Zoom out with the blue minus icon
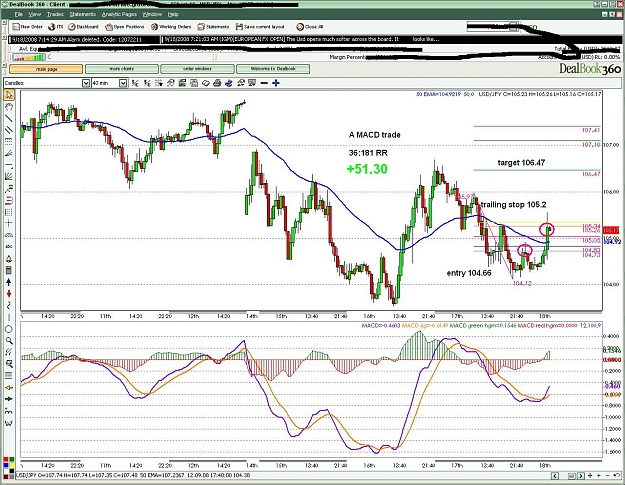The width and height of the screenshot is (625, 485). tap(264, 83)
